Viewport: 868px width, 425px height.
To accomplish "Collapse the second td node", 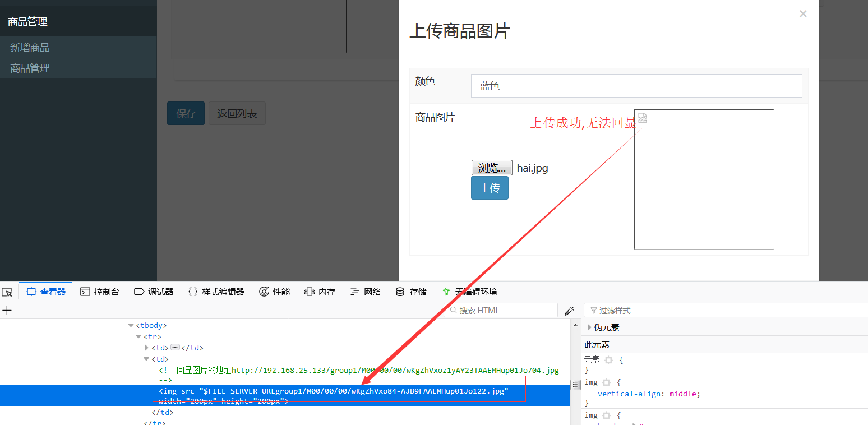I will 146,359.
